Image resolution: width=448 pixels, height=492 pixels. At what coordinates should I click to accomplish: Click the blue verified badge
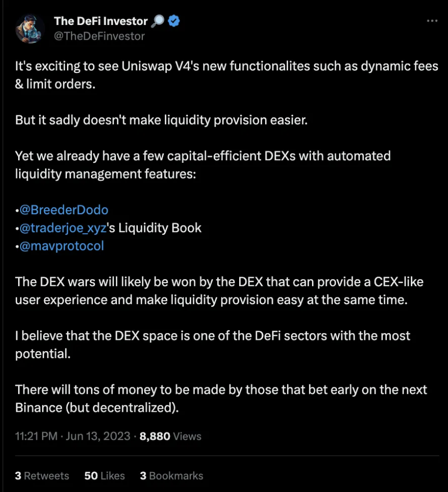(x=174, y=21)
